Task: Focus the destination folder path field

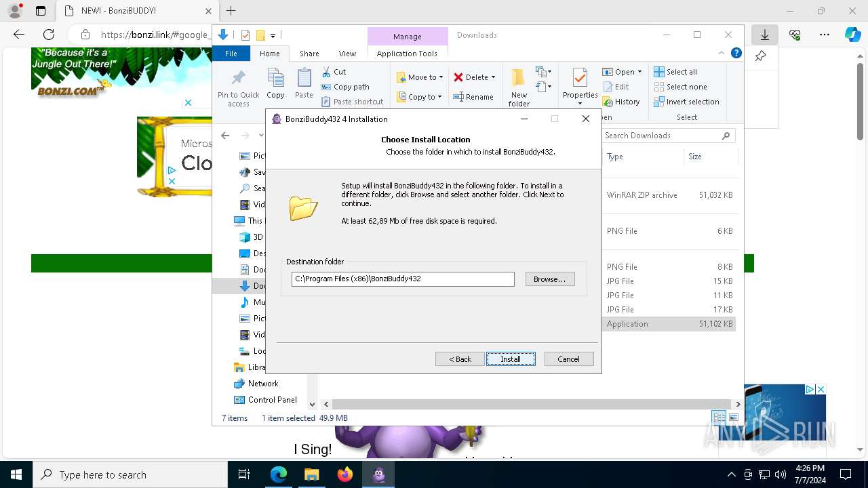Action: point(403,279)
